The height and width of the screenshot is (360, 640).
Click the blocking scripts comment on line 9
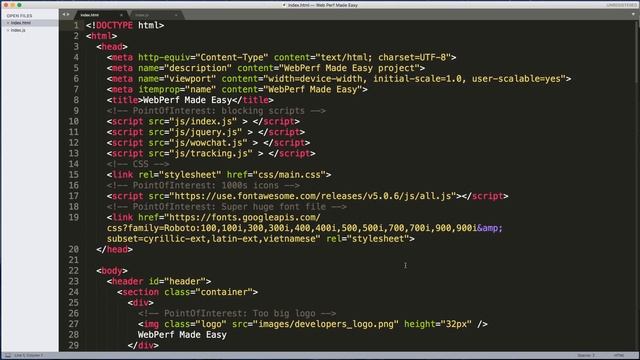pos(216,111)
